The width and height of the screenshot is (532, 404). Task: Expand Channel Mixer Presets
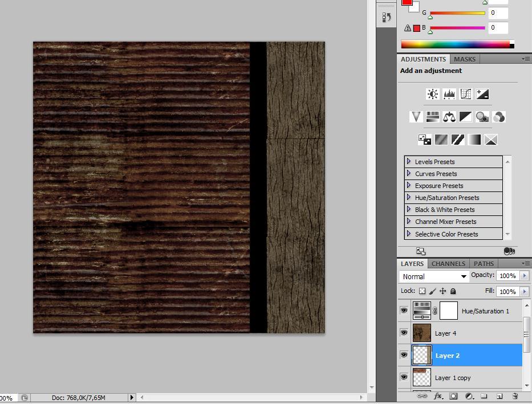[409, 221]
